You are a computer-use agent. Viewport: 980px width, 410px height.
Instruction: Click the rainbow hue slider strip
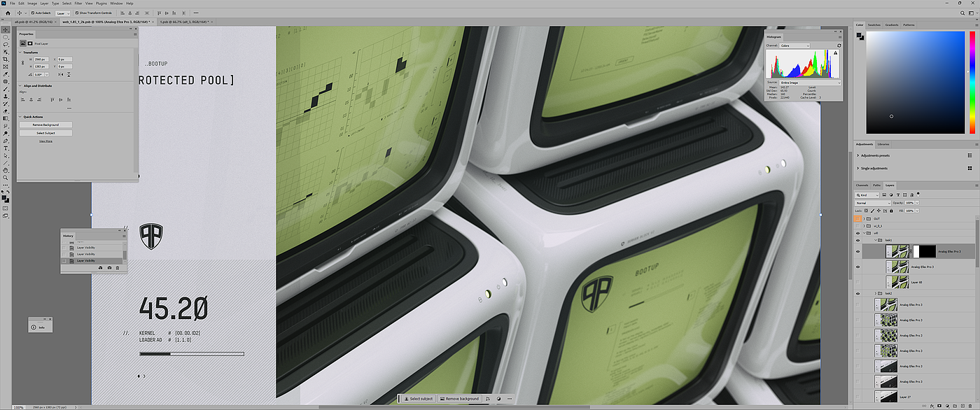[x=972, y=82]
